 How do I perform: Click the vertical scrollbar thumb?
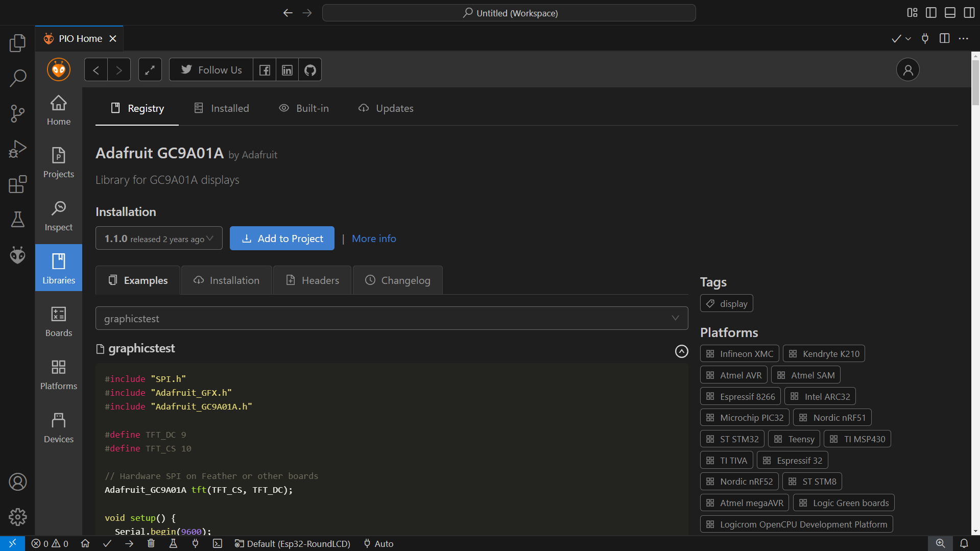point(975,82)
